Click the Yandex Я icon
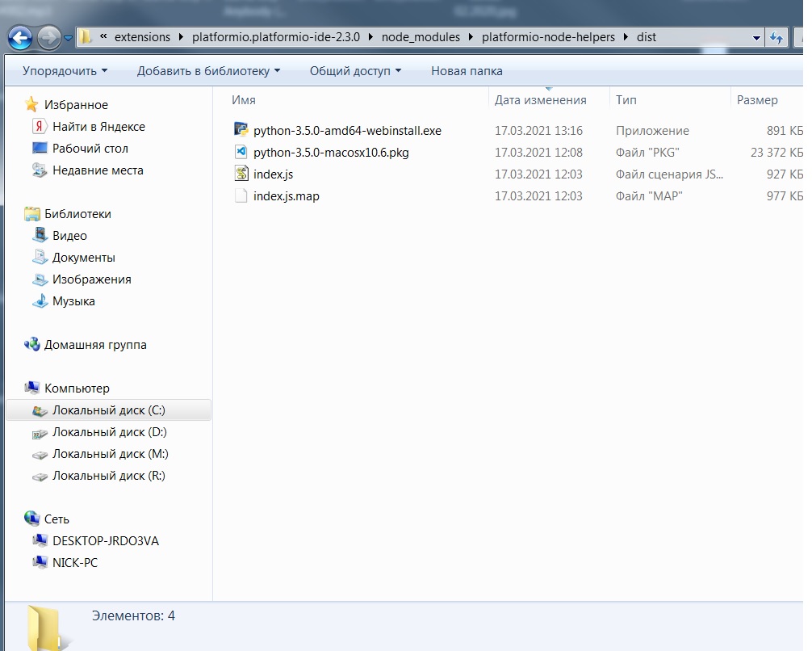The width and height of the screenshot is (812, 651). [x=39, y=126]
